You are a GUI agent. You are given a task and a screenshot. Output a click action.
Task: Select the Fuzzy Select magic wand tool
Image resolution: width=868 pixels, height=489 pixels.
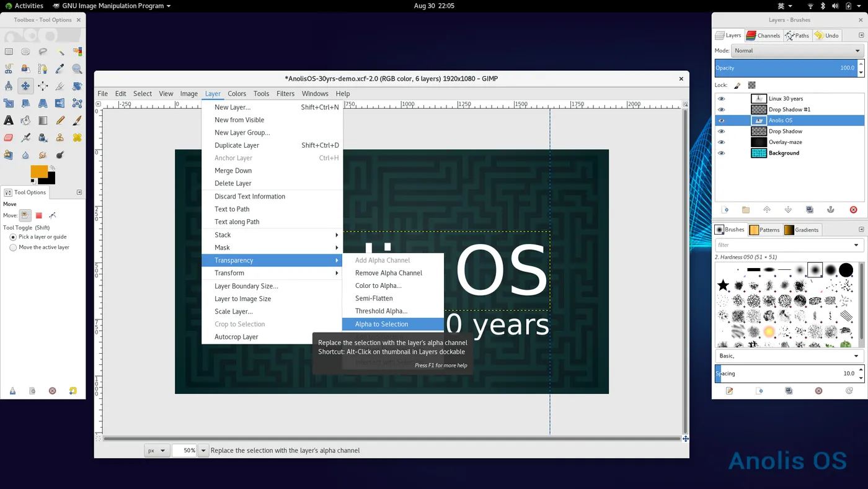(60, 52)
